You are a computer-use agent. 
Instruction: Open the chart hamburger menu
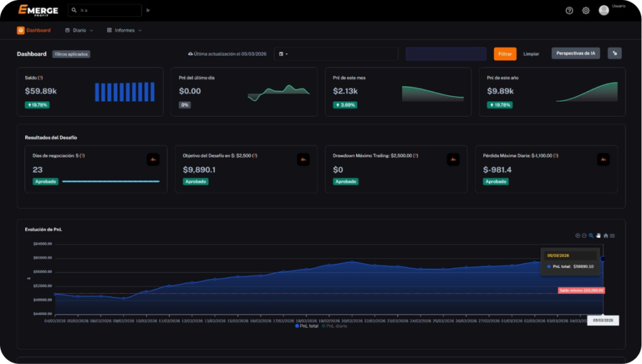pyautogui.click(x=612, y=236)
